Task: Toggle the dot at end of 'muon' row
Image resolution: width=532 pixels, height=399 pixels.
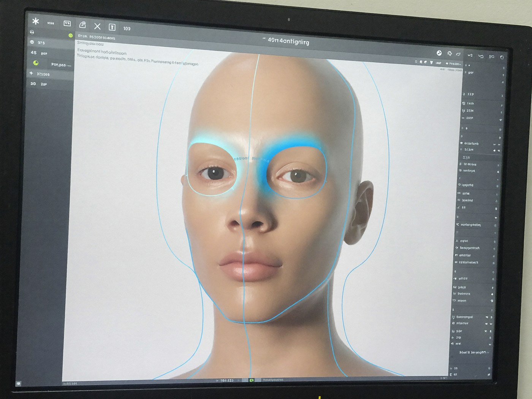Action: point(492,301)
